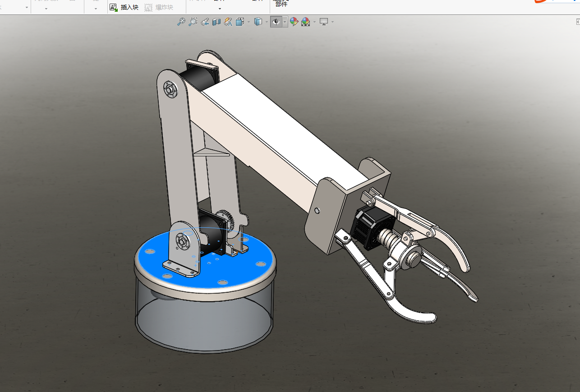580x392 pixels.
Task: Return to the Previous View
Action: [205, 22]
